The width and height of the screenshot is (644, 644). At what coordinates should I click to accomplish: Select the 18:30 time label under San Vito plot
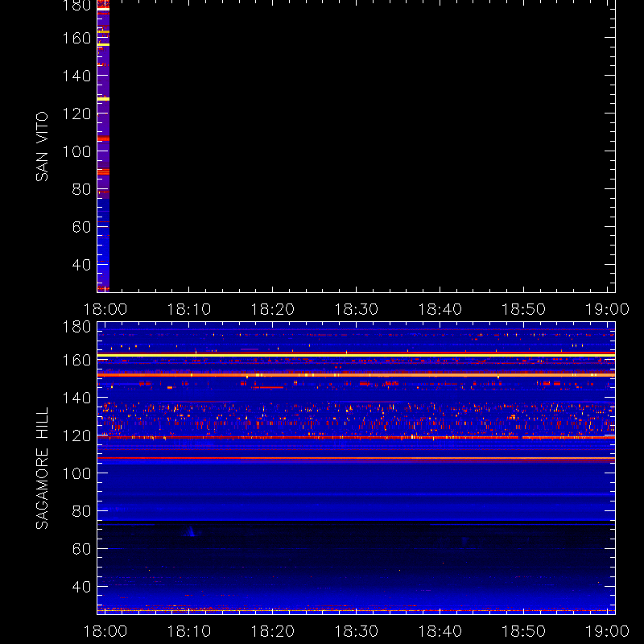(x=356, y=309)
